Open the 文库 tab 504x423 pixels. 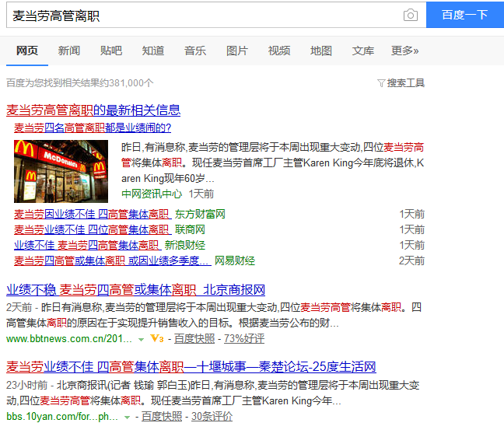click(363, 51)
